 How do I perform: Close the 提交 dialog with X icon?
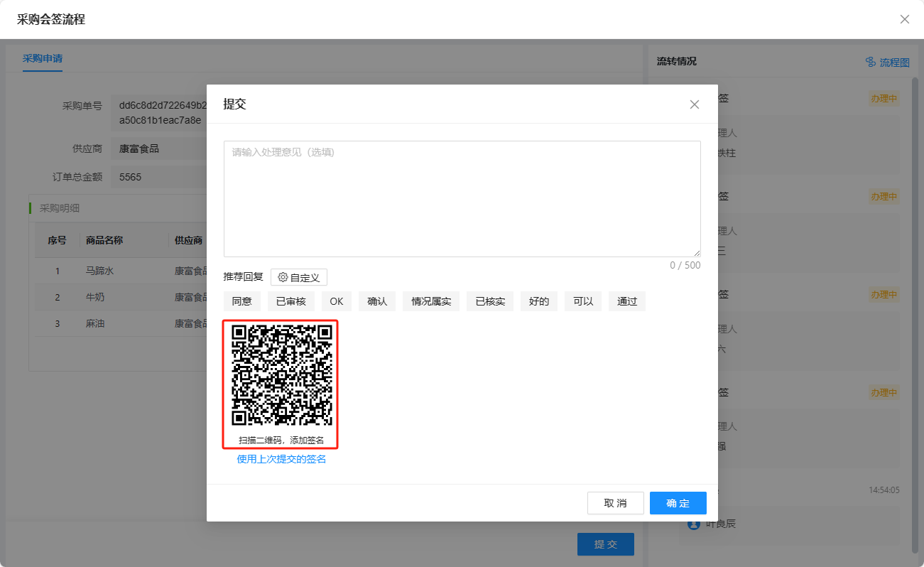694,104
